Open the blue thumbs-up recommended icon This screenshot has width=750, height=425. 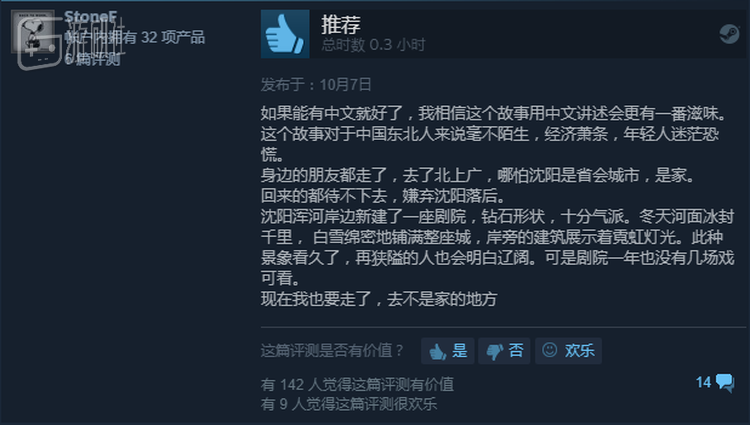(x=285, y=34)
